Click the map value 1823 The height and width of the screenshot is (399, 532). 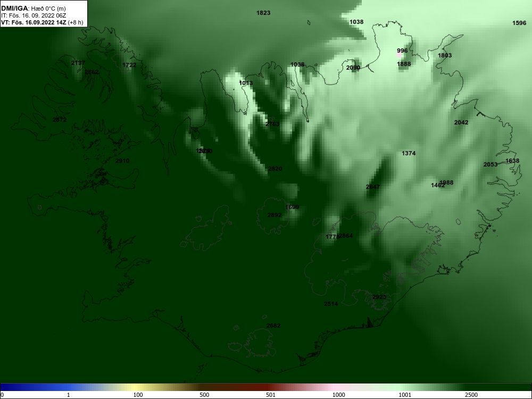(263, 13)
